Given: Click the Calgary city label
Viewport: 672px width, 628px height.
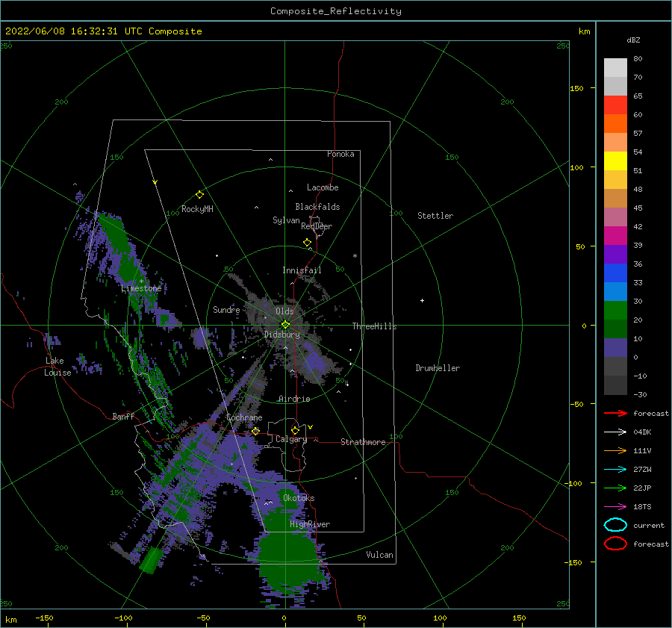Looking at the screenshot, I should 291,439.
